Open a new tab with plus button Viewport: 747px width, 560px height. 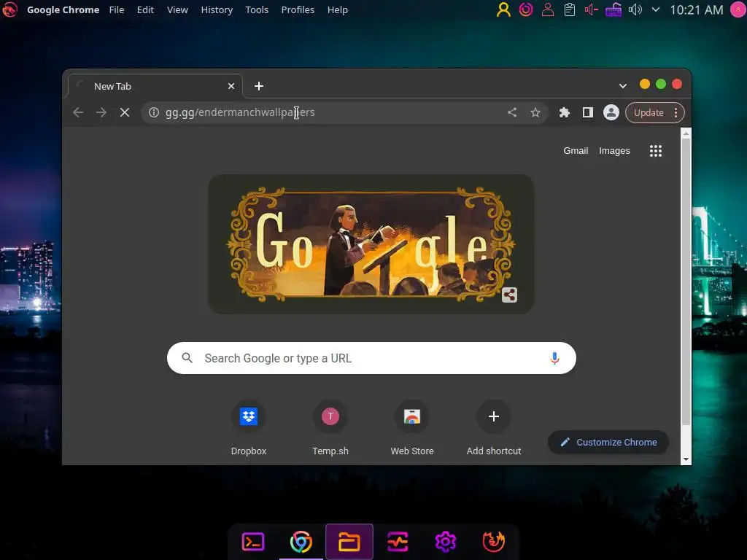coord(259,86)
